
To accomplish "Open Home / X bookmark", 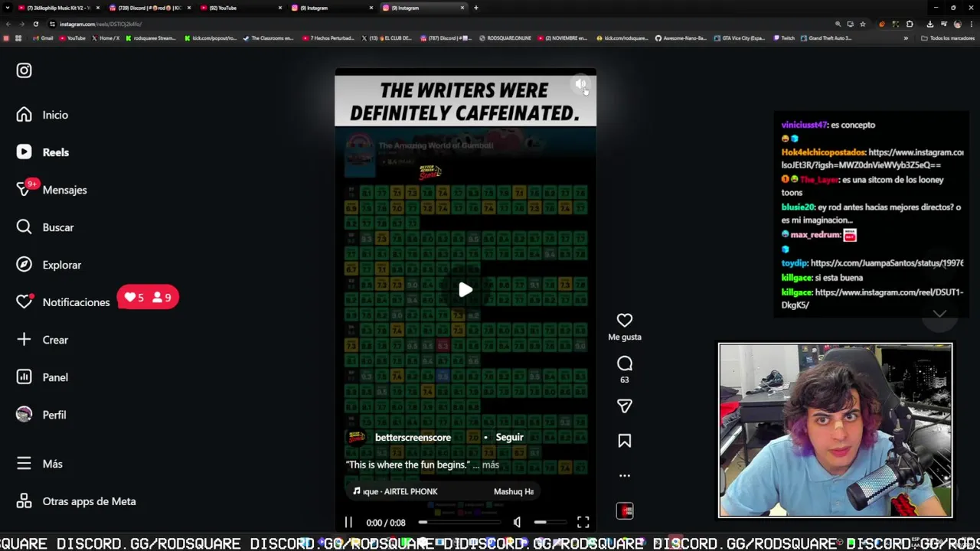I will (105, 38).
